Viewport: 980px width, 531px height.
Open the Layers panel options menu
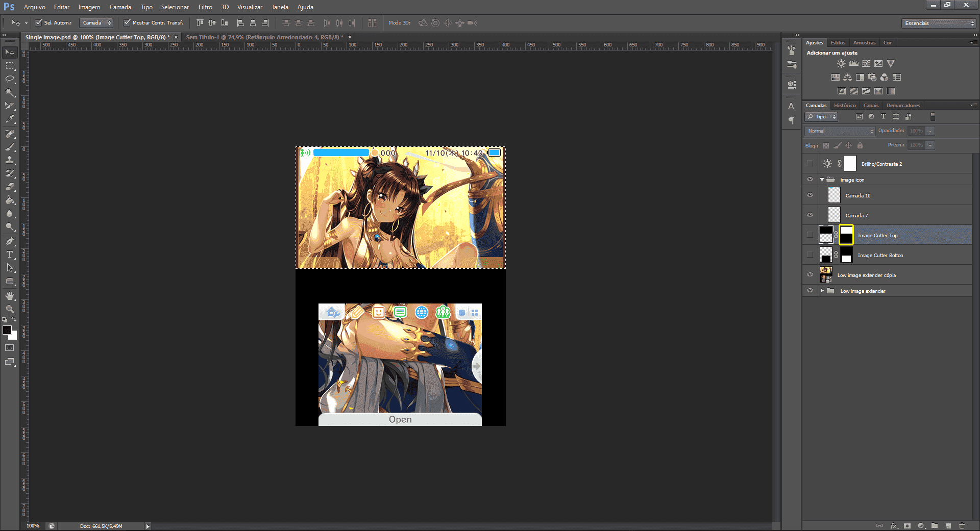click(973, 106)
